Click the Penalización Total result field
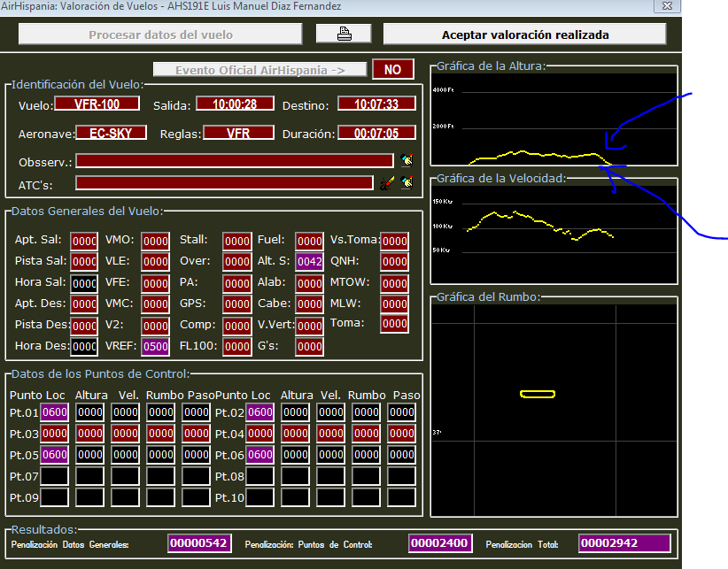The image size is (728, 569). [x=623, y=542]
